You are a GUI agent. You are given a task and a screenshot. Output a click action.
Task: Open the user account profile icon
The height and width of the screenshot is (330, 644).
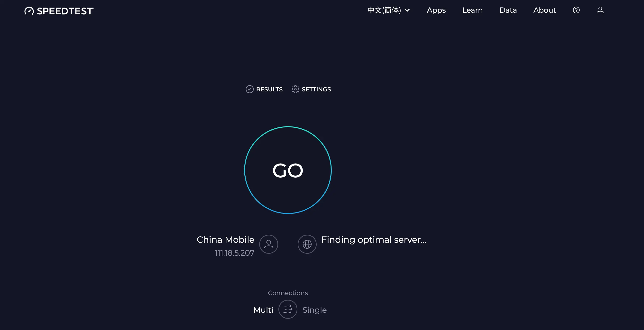tap(600, 10)
